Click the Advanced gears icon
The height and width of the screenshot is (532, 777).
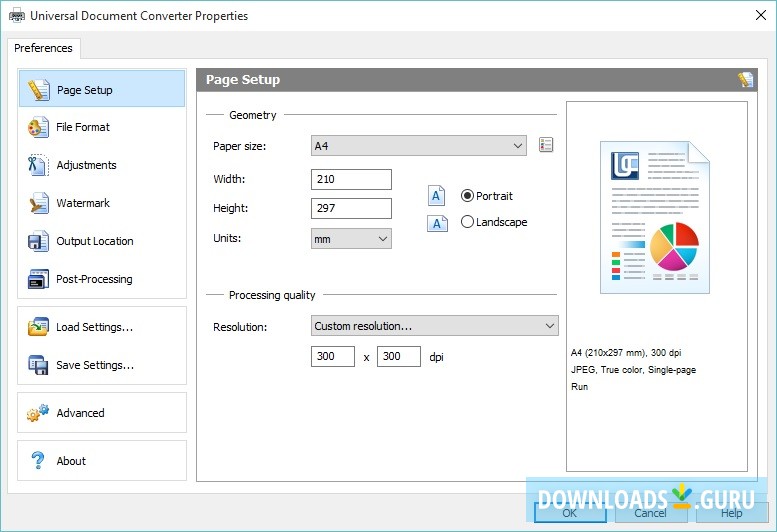point(39,413)
